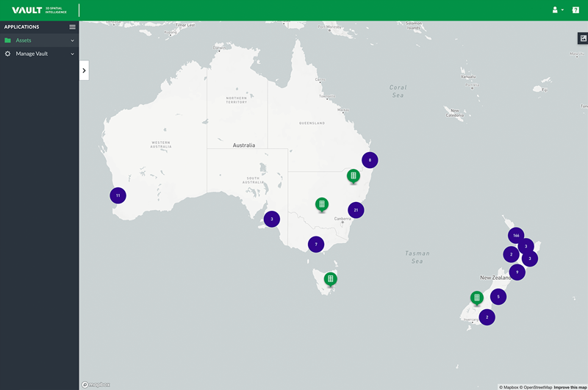Select Manage Vault in the sidebar
The width and height of the screenshot is (588, 390).
(32, 54)
